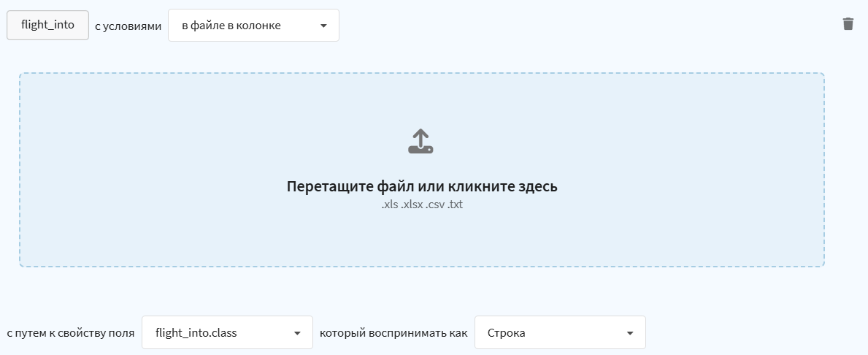Click the 'который воспринимать как' label
868x355 pixels.
pos(393,333)
